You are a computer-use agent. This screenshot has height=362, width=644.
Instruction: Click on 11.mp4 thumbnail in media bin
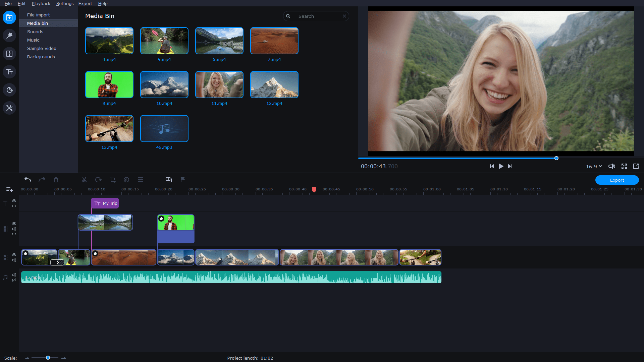(x=219, y=84)
